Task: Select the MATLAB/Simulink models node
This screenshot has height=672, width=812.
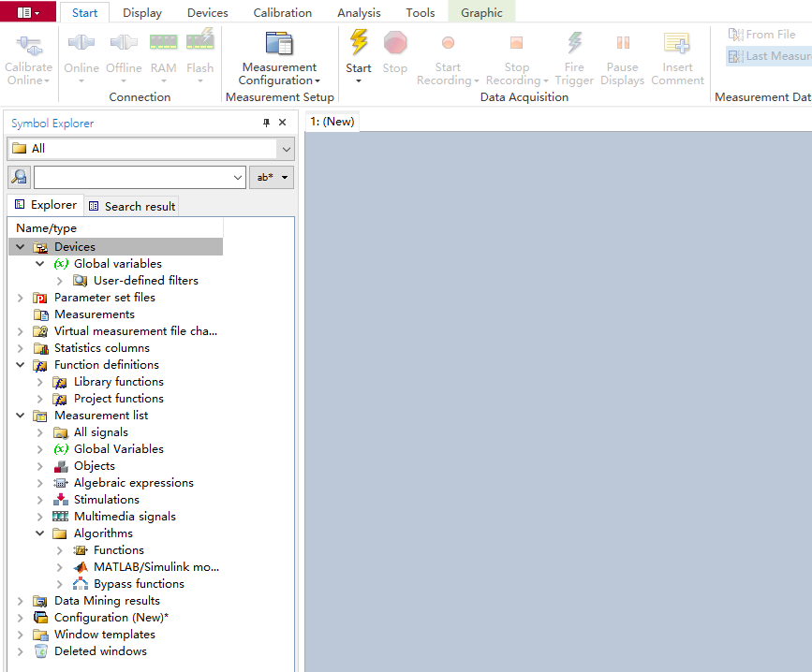Action: click(x=155, y=567)
